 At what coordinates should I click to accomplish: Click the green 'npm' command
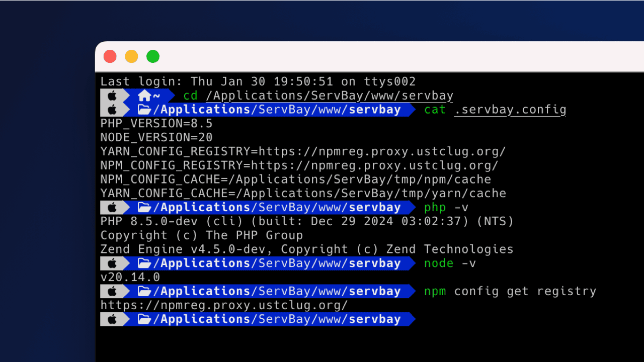(435, 291)
